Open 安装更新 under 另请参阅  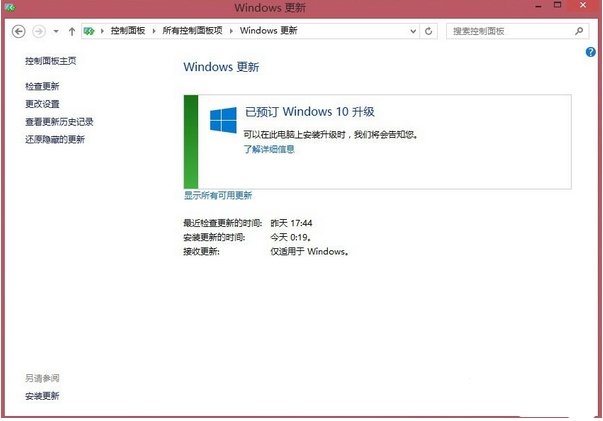[x=42, y=396]
